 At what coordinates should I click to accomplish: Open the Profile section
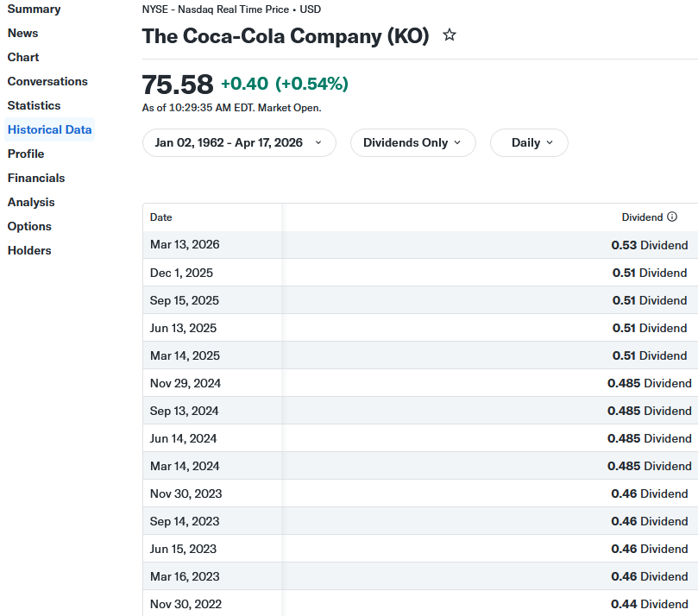pyautogui.click(x=26, y=154)
